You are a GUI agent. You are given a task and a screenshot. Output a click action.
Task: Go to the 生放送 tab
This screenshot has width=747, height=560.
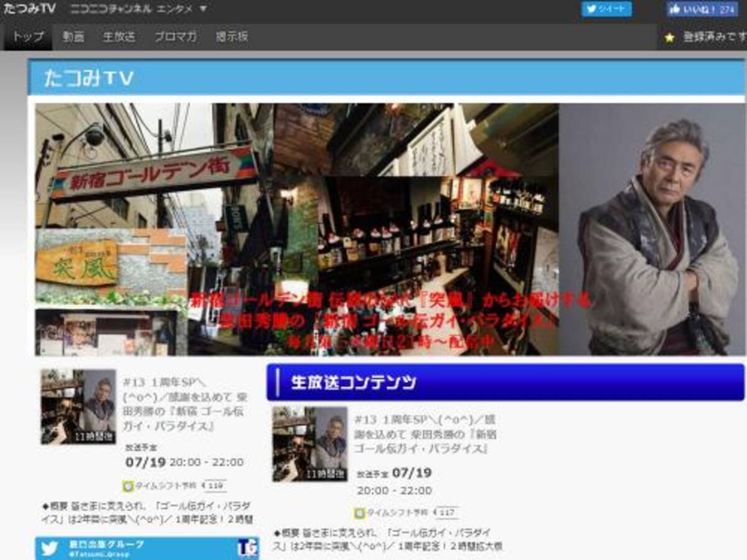(118, 37)
